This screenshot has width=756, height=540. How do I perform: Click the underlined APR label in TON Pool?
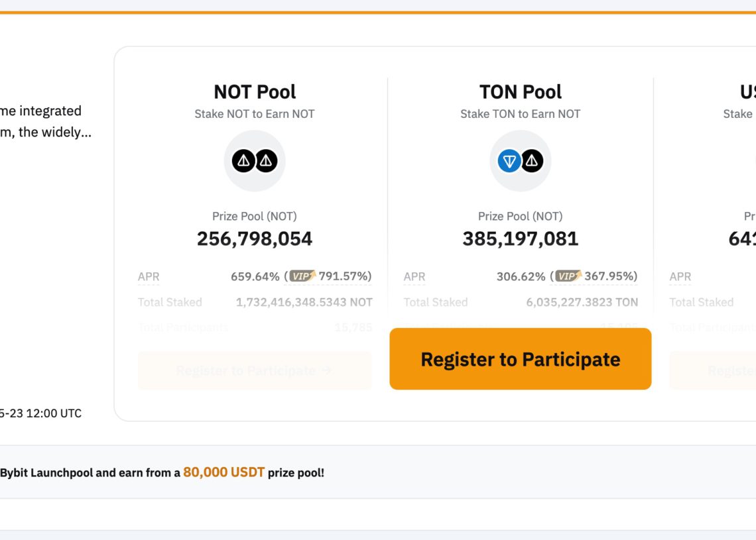(x=414, y=277)
